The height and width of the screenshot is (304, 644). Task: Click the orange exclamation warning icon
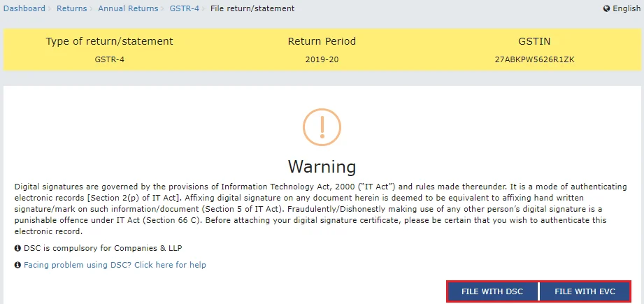[322, 128]
